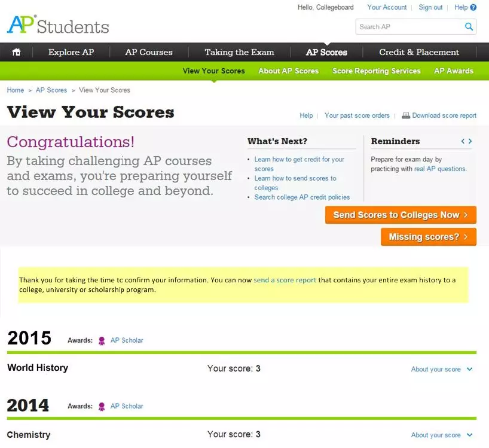Click send a score report link

click(x=285, y=280)
